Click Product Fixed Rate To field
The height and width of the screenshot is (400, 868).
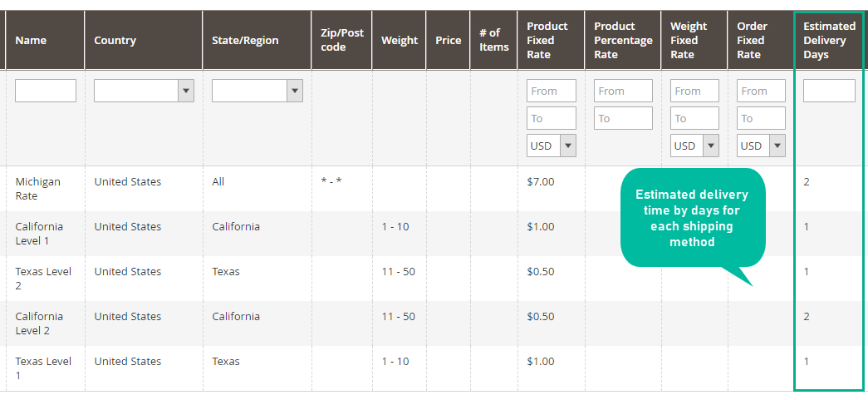552,118
